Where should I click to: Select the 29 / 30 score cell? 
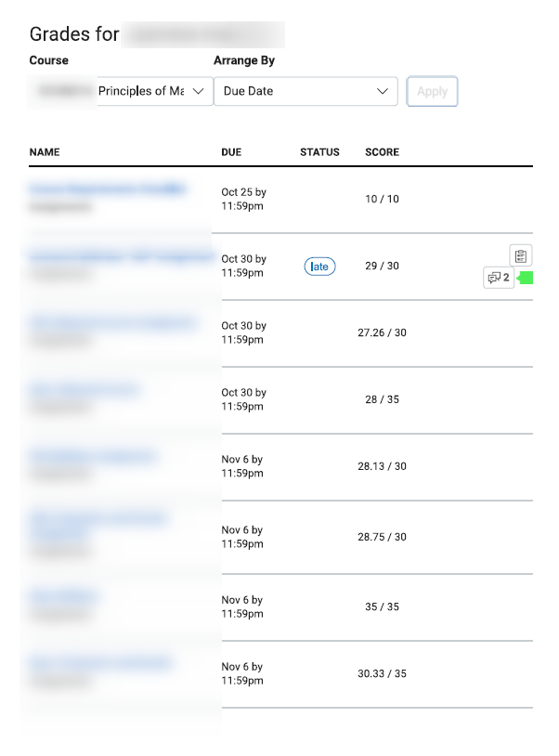pos(383,267)
